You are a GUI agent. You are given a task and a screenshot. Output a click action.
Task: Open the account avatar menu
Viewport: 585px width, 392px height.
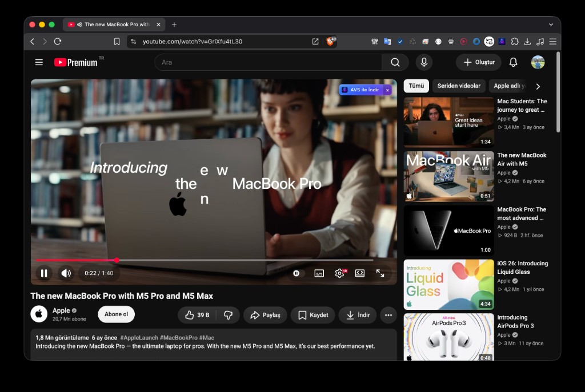pos(538,62)
